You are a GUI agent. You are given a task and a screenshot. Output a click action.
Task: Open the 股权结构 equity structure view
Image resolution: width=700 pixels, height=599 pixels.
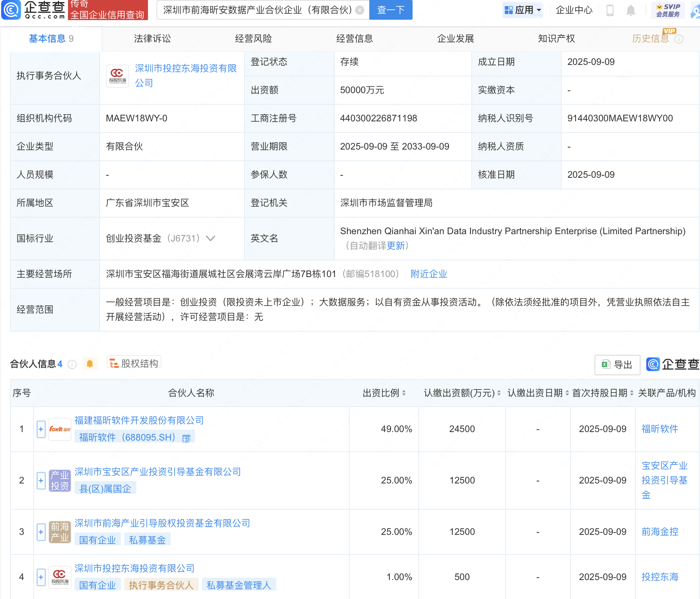[134, 363]
